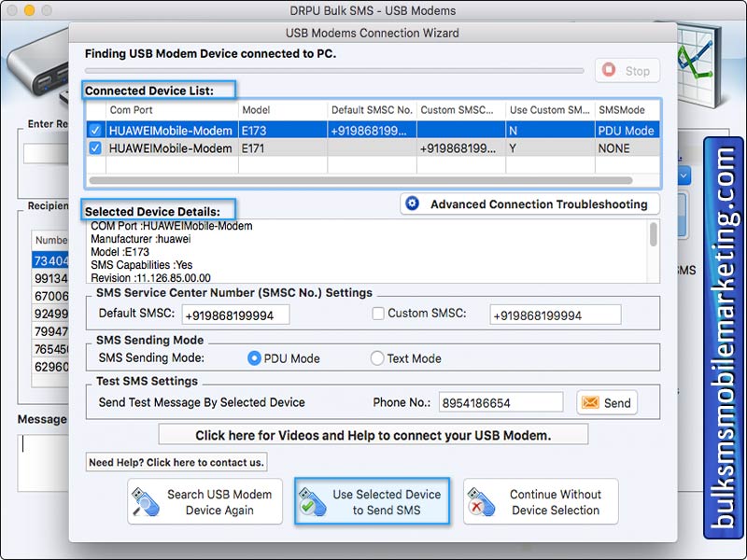This screenshot has width=747, height=560.
Task: Open videos and help for connecting USB modem
Action: [x=372, y=433]
